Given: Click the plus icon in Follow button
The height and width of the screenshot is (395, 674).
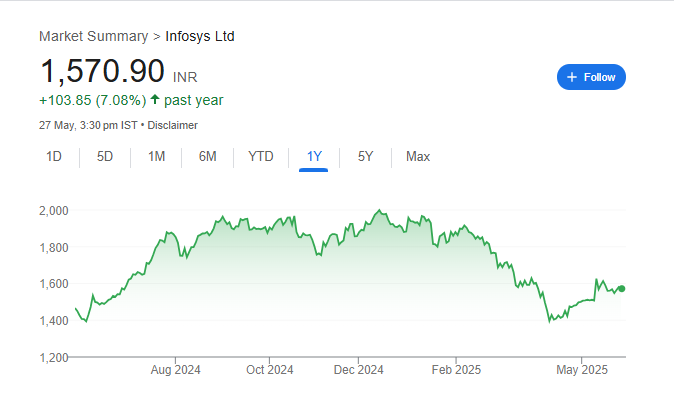Looking at the screenshot, I should click(x=572, y=77).
